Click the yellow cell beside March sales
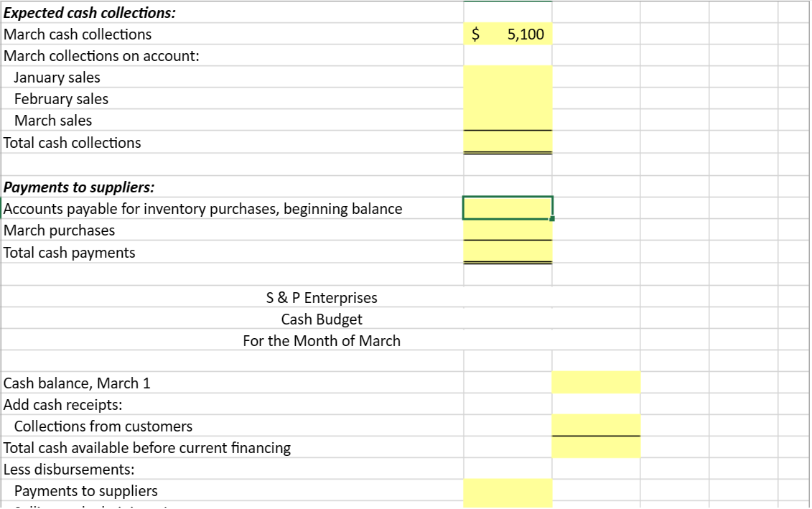This screenshot has width=812, height=509. point(508,120)
